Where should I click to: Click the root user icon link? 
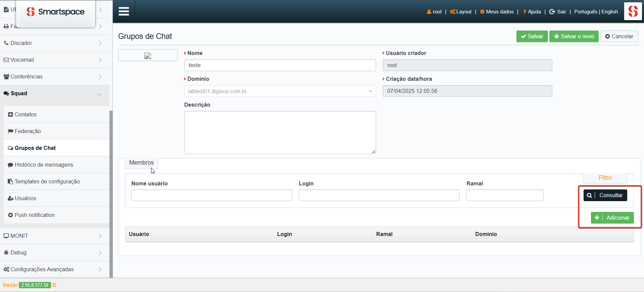pyautogui.click(x=434, y=12)
